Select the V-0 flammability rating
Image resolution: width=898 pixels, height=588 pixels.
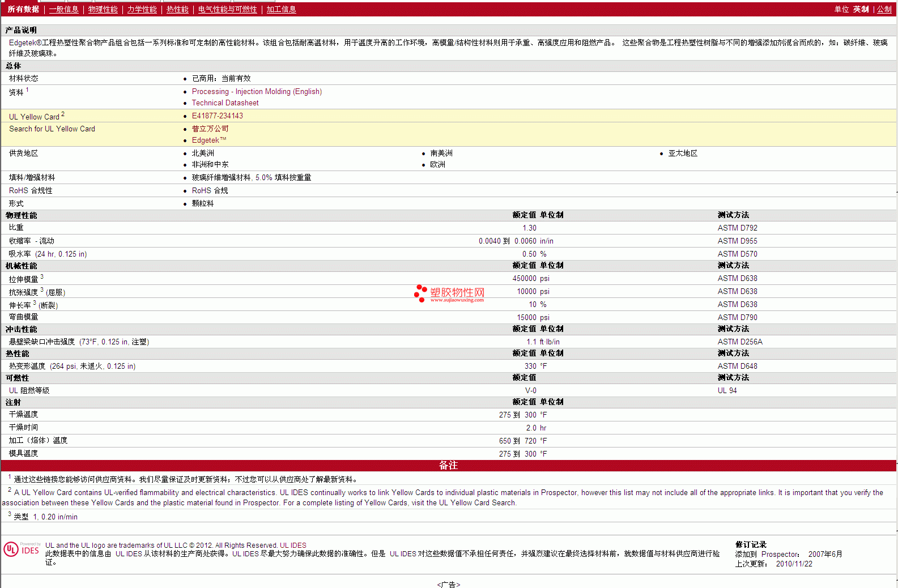tap(530, 390)
